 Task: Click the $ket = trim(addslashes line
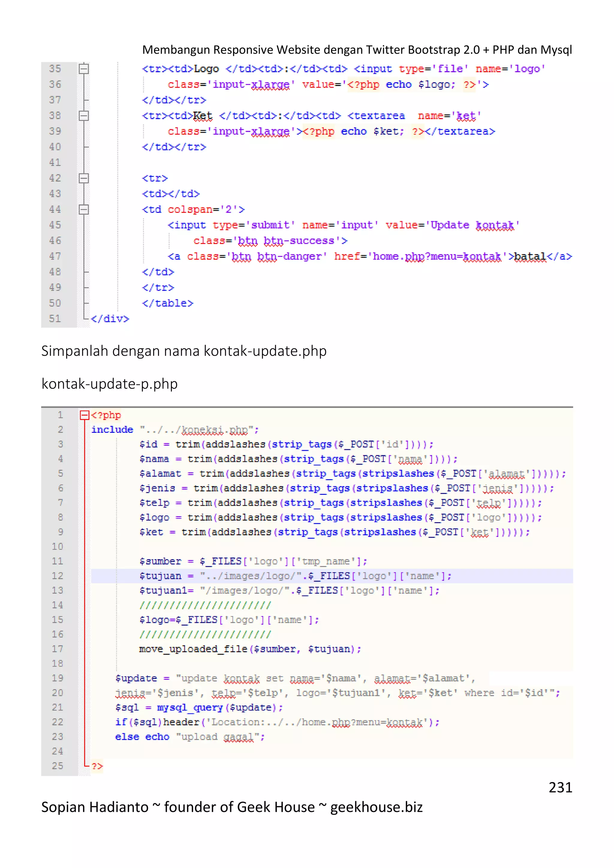pos(334,532)
